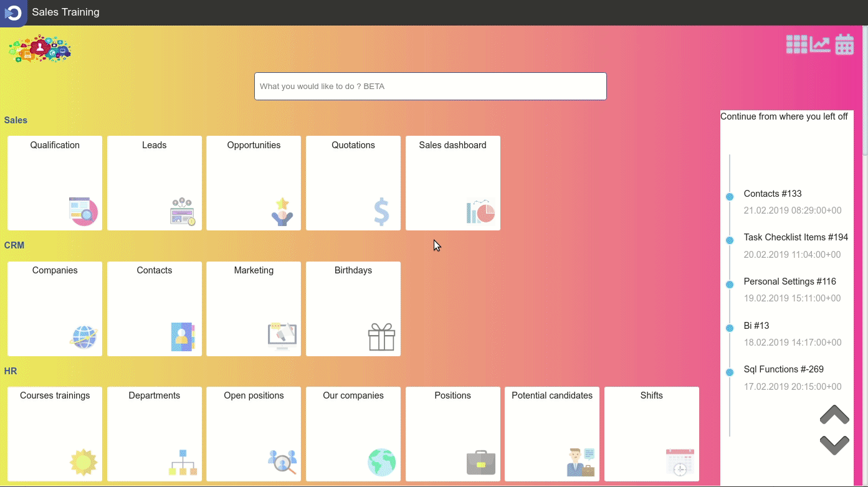The height and width of the screenshot is (487, 868).
Task: Open Companies globe icon
Action: (x=83, y=337)
